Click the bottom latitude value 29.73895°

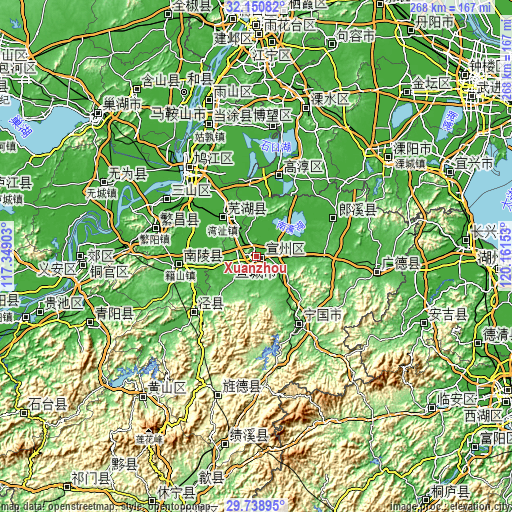pyautogui.click(x=256, y=506)
